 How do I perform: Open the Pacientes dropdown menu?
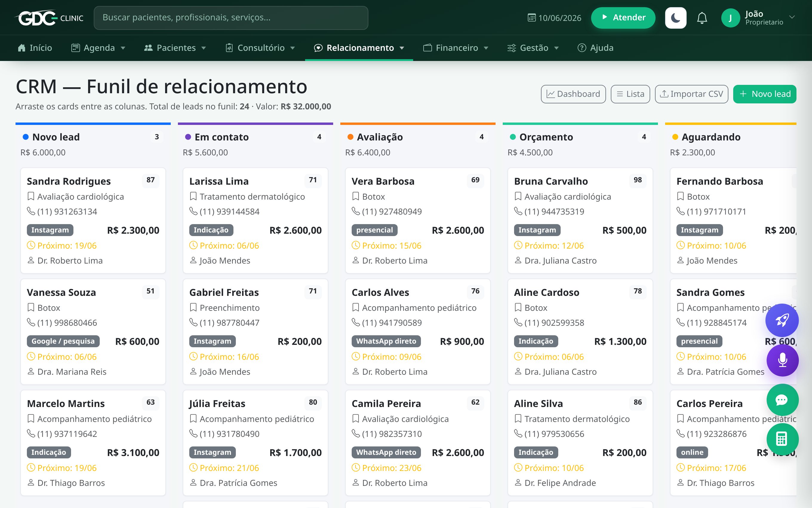pyautogui.click(x=175, y=48)
